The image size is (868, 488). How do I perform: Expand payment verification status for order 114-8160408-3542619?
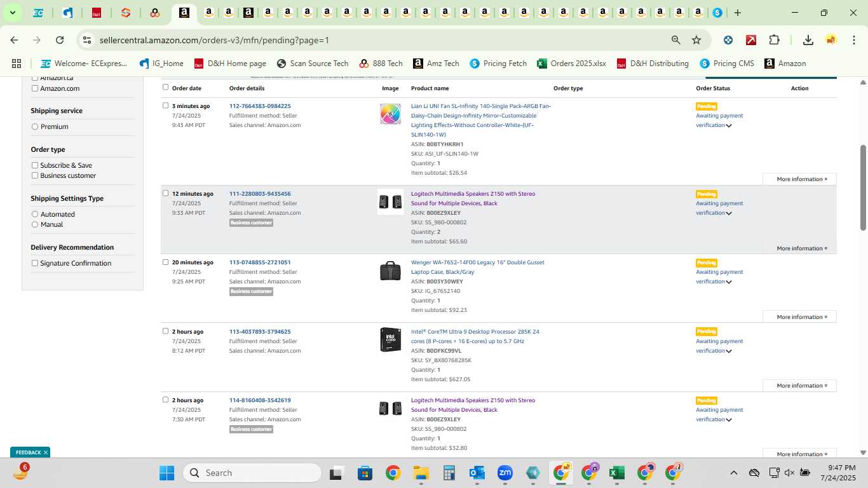pyautogui.click(x=729, y=420)
